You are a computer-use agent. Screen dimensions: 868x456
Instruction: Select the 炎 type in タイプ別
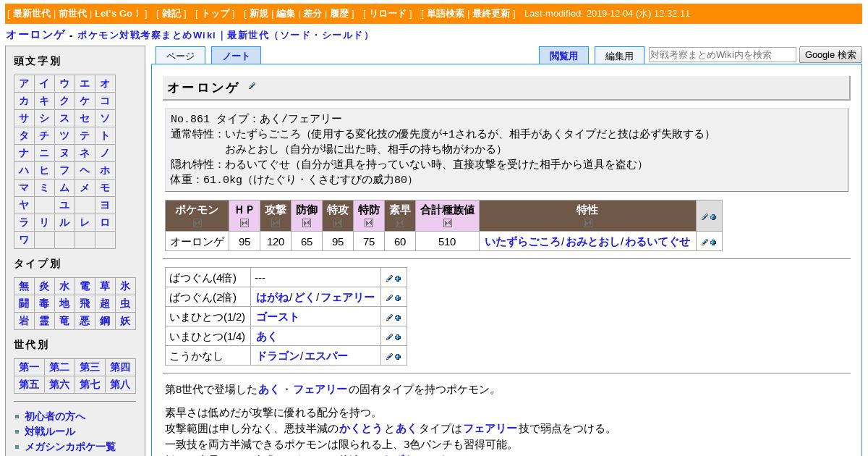pos(44,286)
